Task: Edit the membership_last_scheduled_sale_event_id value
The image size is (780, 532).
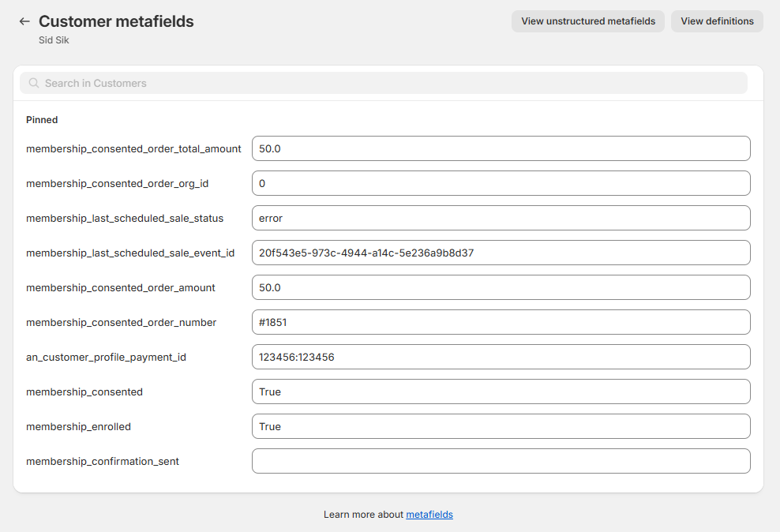Action: tap(501, 253)
